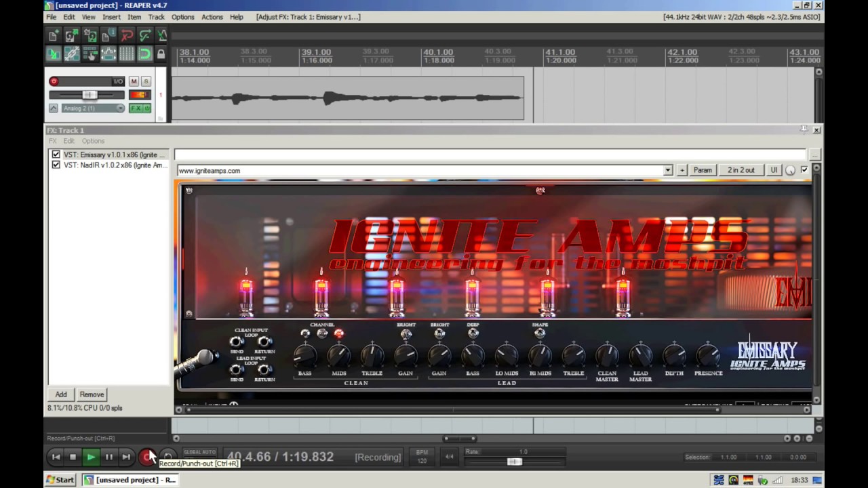868x488 pixels.
Task: Create a new project with toolbar icon
Action: pyautogui.click(x=54, y=36)
